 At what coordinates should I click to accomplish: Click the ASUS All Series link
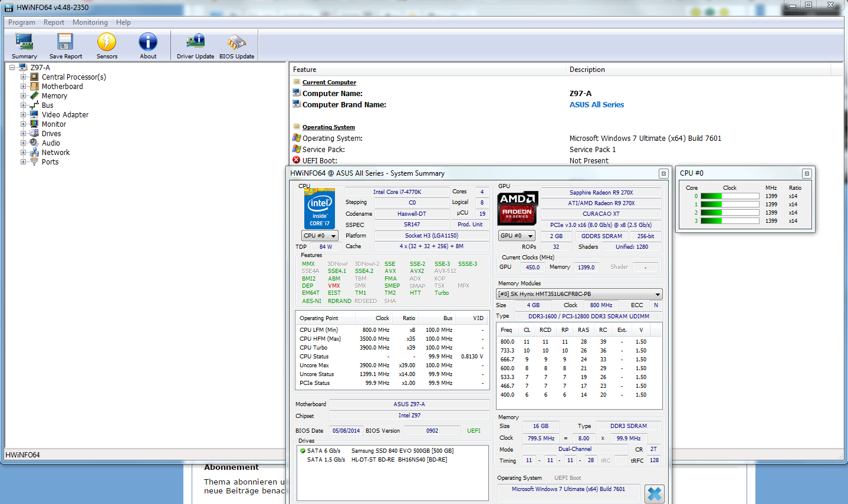pyautogui.click(x=597, y=104)
